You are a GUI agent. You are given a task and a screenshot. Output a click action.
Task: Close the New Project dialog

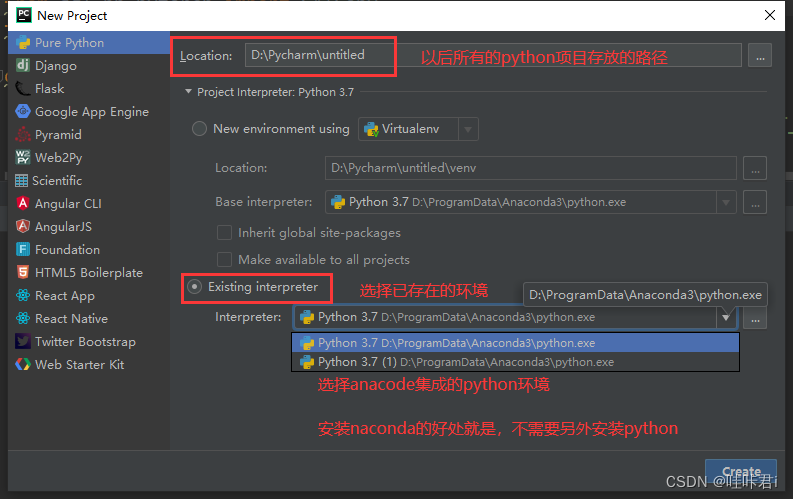770,15
